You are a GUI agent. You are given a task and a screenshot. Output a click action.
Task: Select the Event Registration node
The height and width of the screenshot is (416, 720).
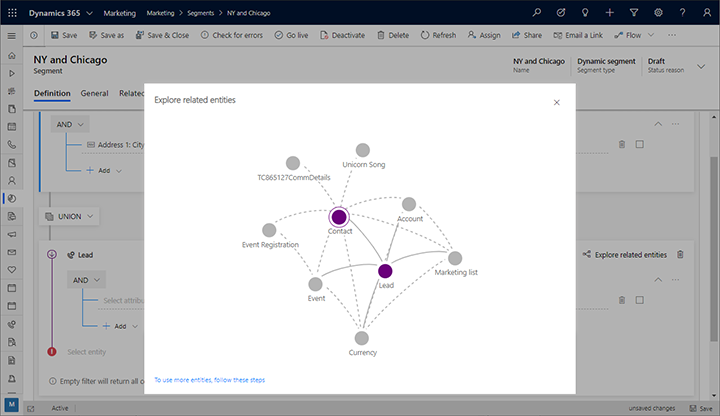[x=269, y=230]
